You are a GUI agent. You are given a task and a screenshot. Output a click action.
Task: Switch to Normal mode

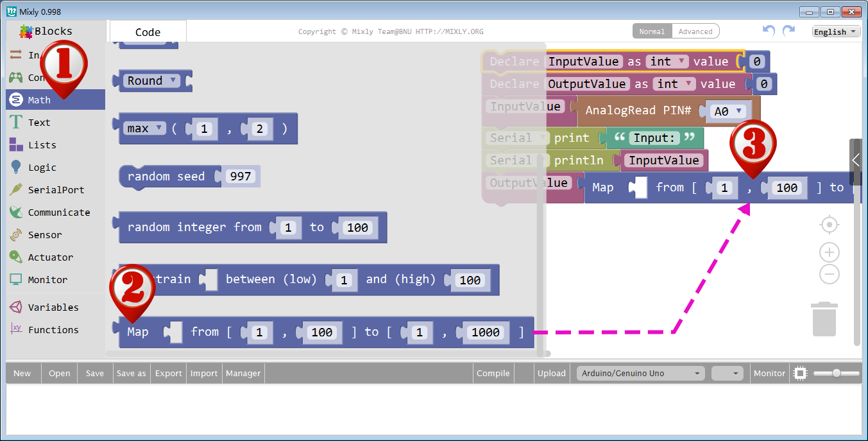652,31
